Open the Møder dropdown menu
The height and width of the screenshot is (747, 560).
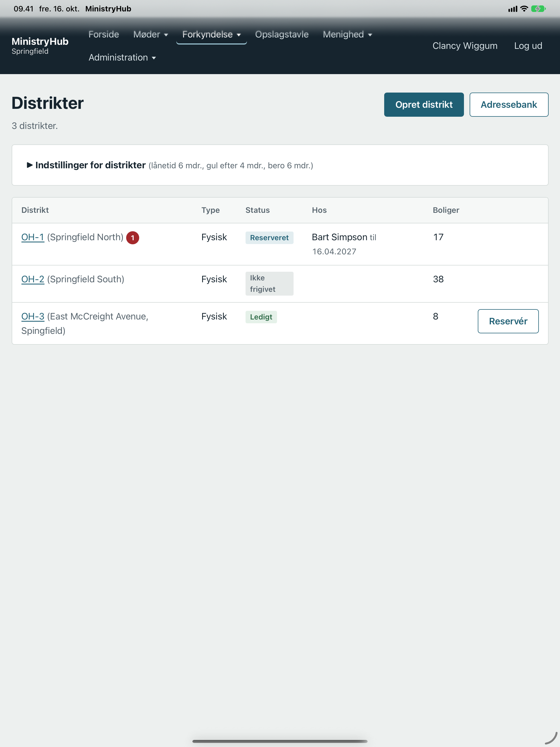(x=151, y=34)
